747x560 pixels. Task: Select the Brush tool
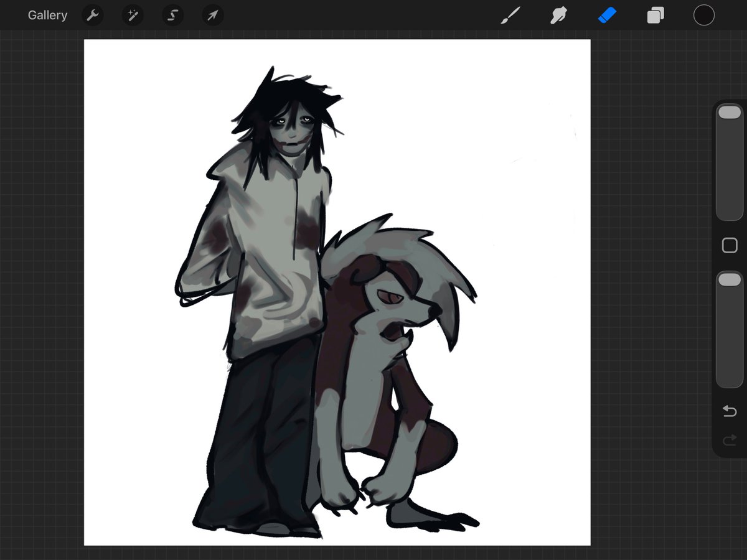pos(510,15)
